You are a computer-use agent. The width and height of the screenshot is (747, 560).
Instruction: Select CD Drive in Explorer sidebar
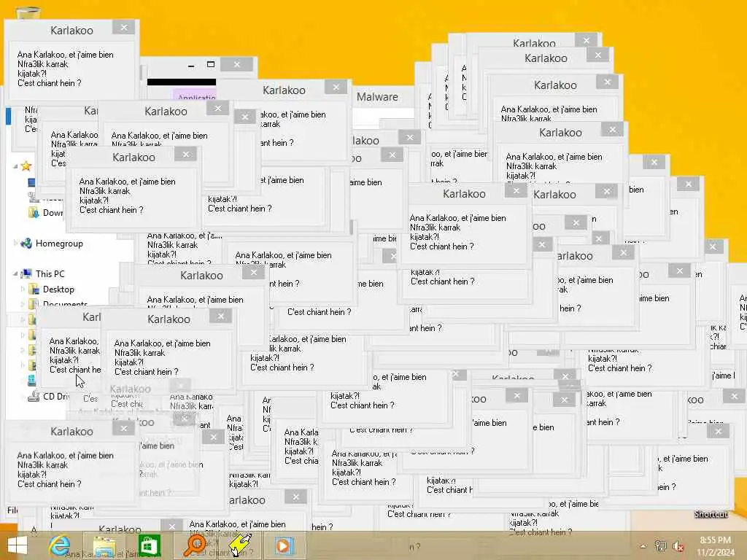click(x=49, y=396)
